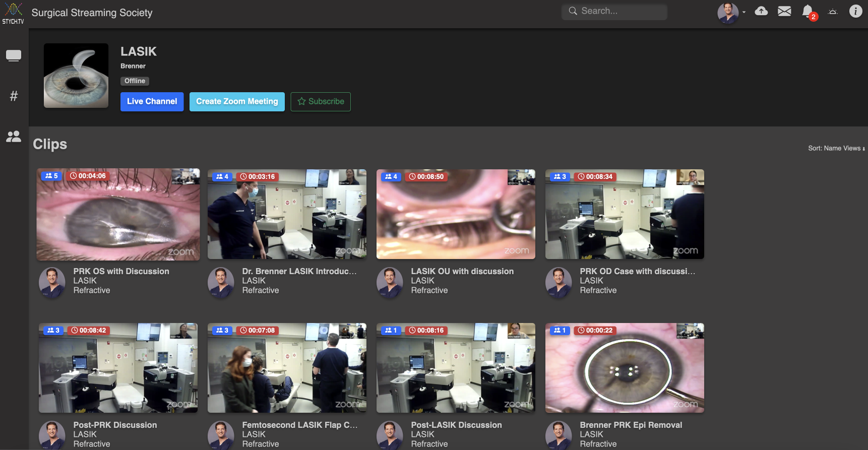Click the STYCH.TV logo

point(13,14)
